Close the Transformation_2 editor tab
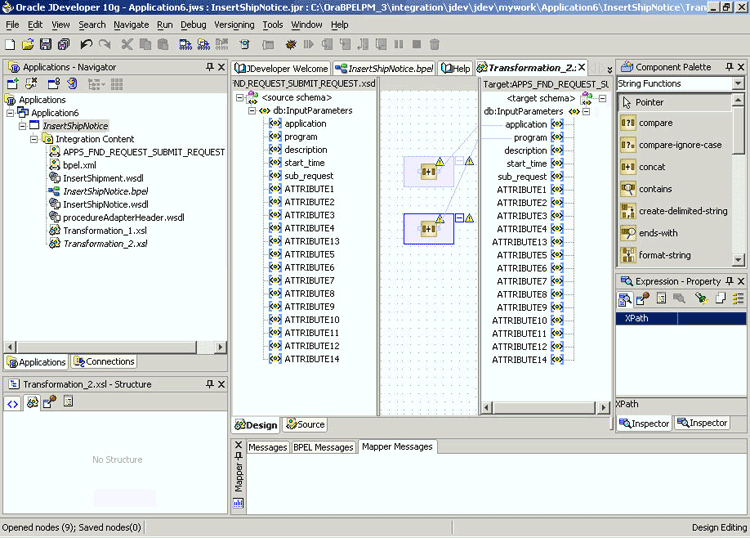 tap(582, 67)
